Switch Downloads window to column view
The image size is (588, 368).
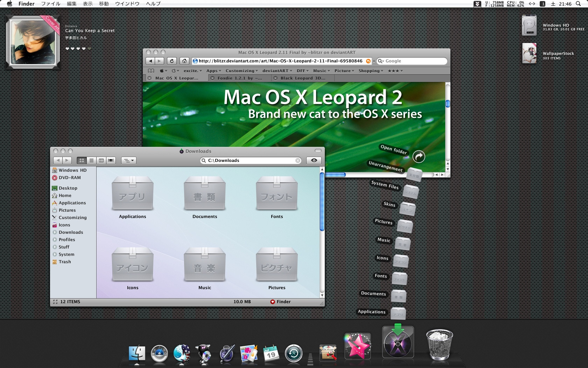pos(101,161)
